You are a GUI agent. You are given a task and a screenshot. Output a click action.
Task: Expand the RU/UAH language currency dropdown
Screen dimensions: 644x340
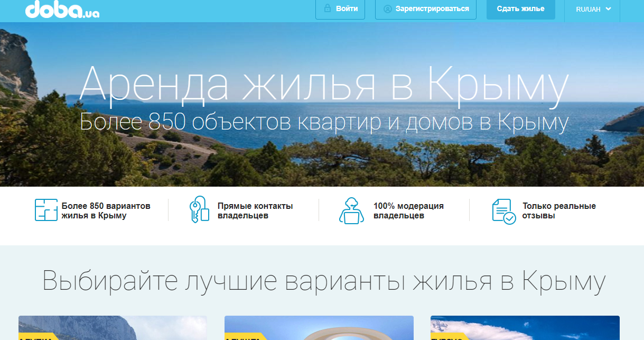(x=592, y=10)
